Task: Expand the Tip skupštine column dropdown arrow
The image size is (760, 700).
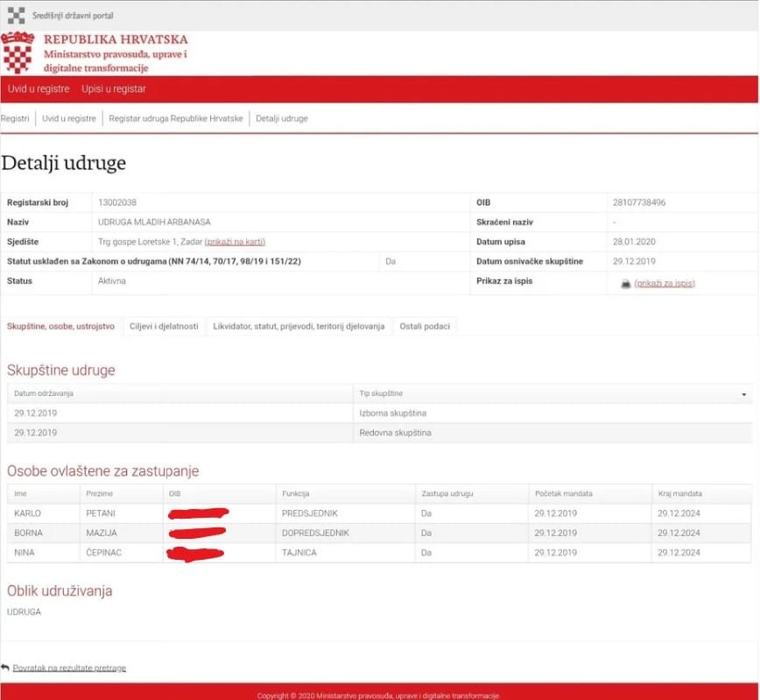Action: coord(744,394)
